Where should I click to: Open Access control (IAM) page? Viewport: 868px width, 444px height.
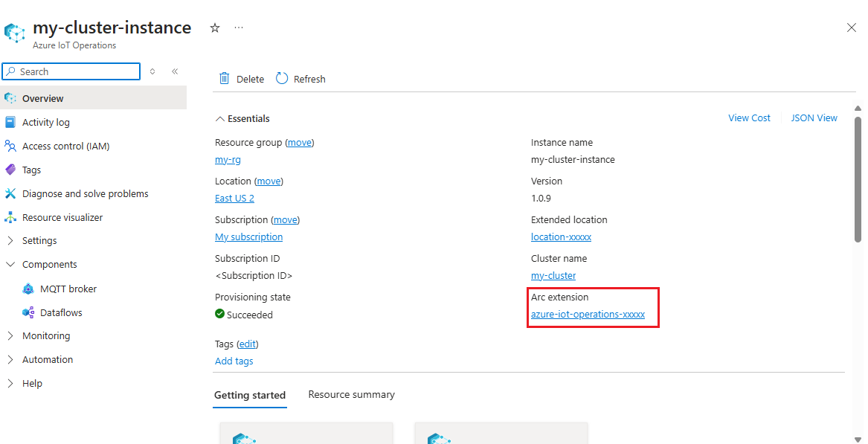[x=65, y=146]
